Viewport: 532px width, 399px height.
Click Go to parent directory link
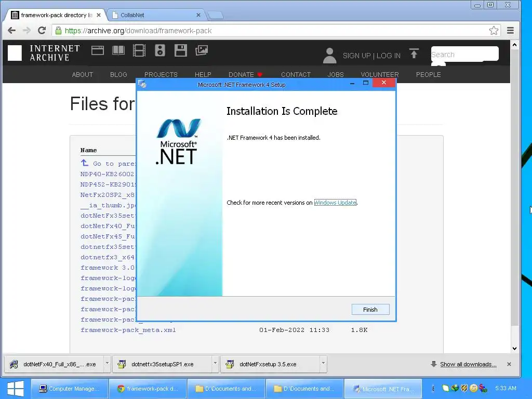(109, 164)
